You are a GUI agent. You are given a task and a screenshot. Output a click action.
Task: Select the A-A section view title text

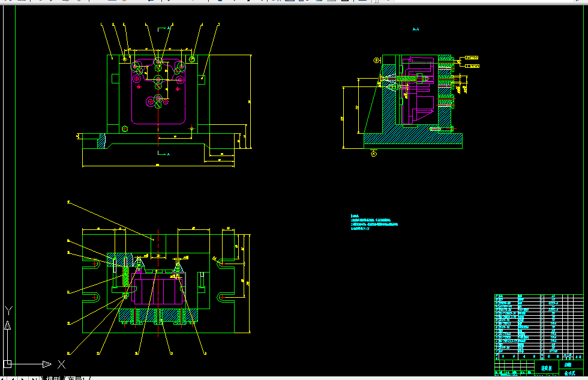415,29
